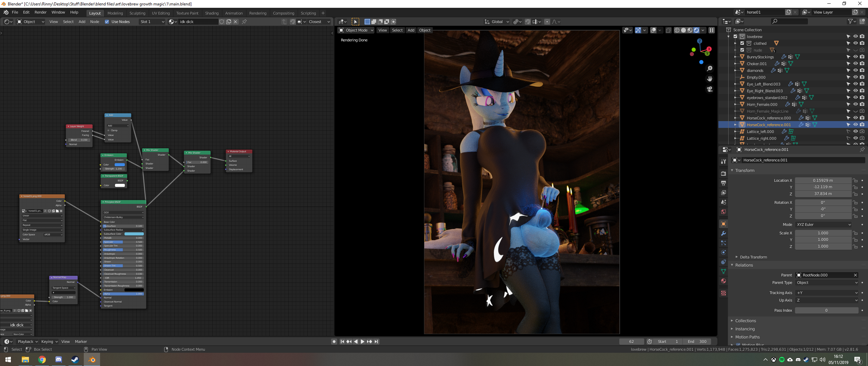Hide Choker.001 with its eye icon
868x366 pixels.
point(855,63)
